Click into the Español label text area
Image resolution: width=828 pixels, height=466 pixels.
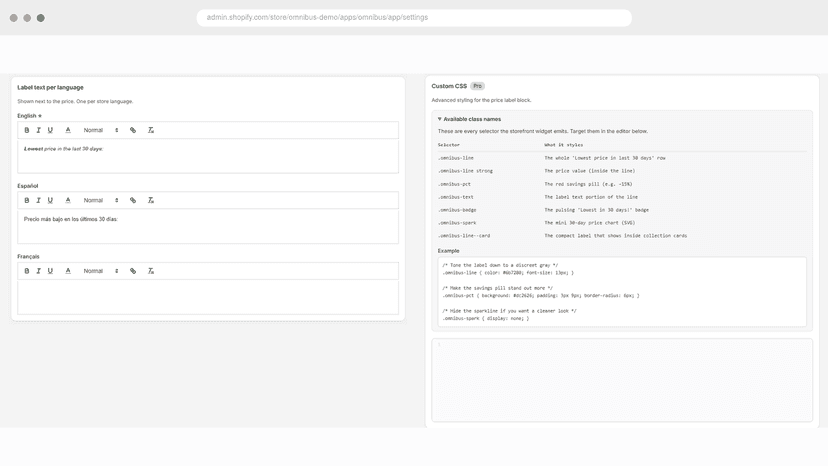click(x=208, y=227)
